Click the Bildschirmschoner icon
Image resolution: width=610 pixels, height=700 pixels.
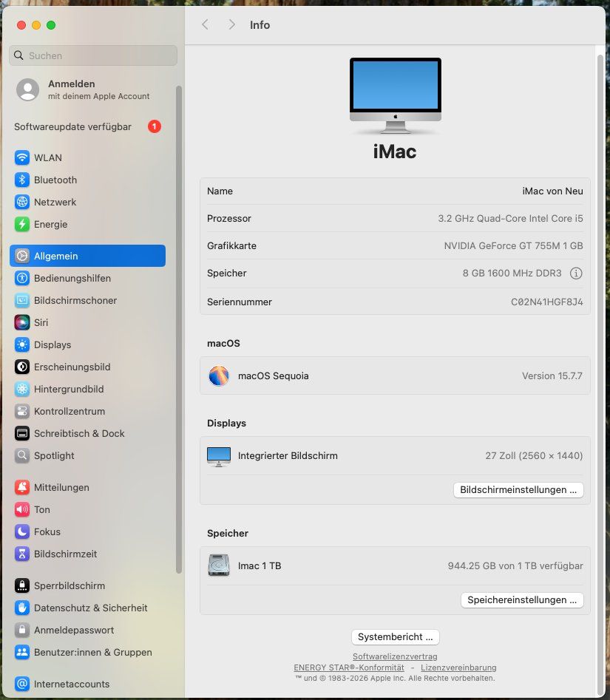pos(22,300)
